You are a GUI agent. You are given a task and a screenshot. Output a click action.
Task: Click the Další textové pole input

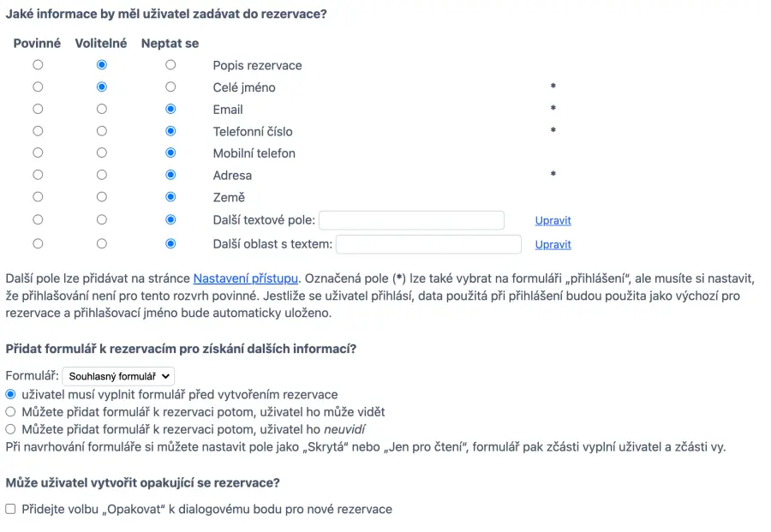tap(411, 220)
